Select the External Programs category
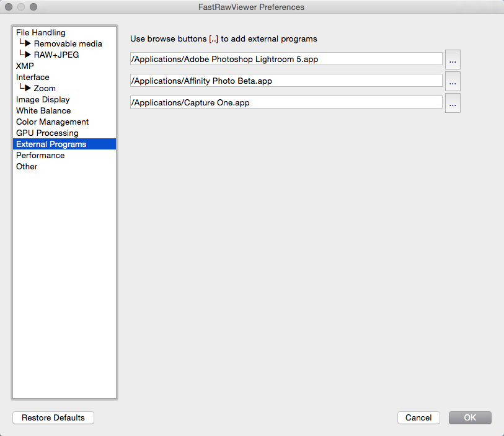The height and width of the screenshot is (436, 504). [x=64, y=144]
